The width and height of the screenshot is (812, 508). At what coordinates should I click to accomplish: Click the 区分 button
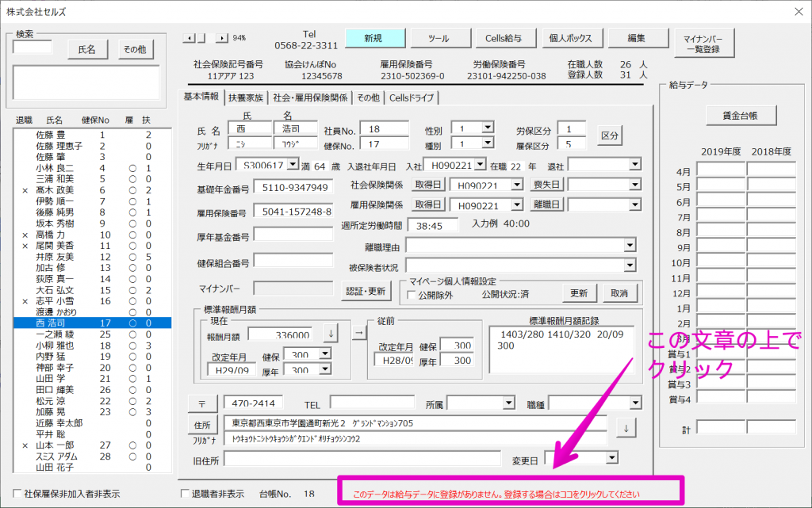tap(610, 136)
